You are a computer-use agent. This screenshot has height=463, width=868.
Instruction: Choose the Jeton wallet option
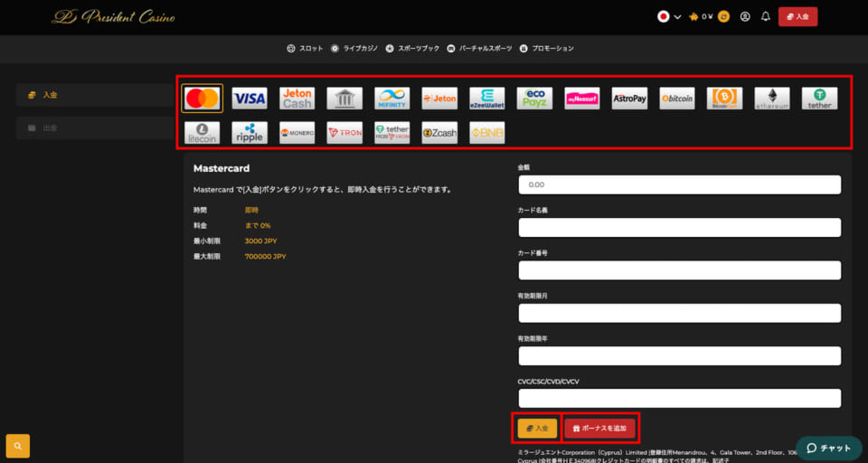(x=439, y=99)
